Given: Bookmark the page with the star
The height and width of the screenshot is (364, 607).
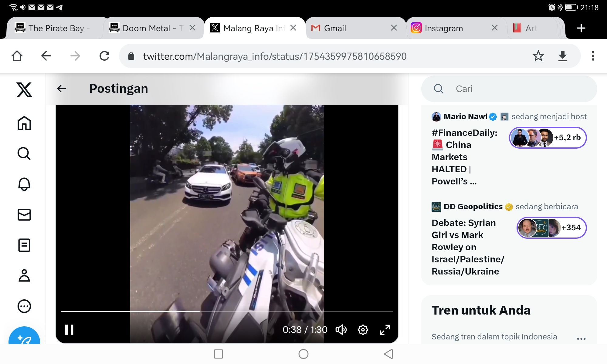Looking at the screenshot, I should pos(538,56).
